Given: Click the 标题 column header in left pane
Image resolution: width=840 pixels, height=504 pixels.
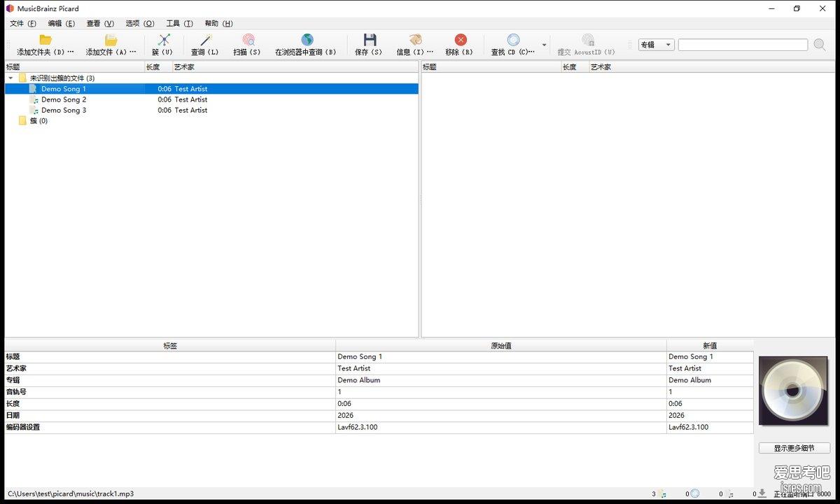Looking at the screenshot, I should click(x=74, y=67).
